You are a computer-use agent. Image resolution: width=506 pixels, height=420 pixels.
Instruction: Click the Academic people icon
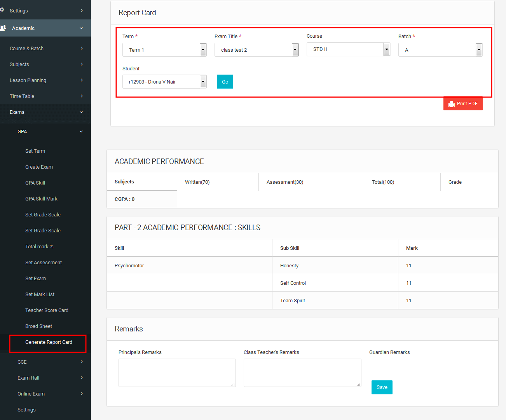point(3,28)
